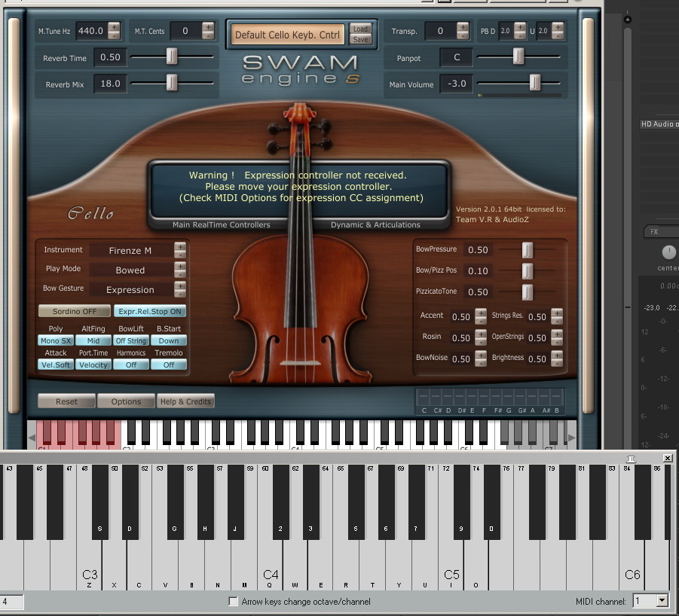679x616 pixels.
Task: Click the Main Volume slider handle
Action: pos(535,83)
